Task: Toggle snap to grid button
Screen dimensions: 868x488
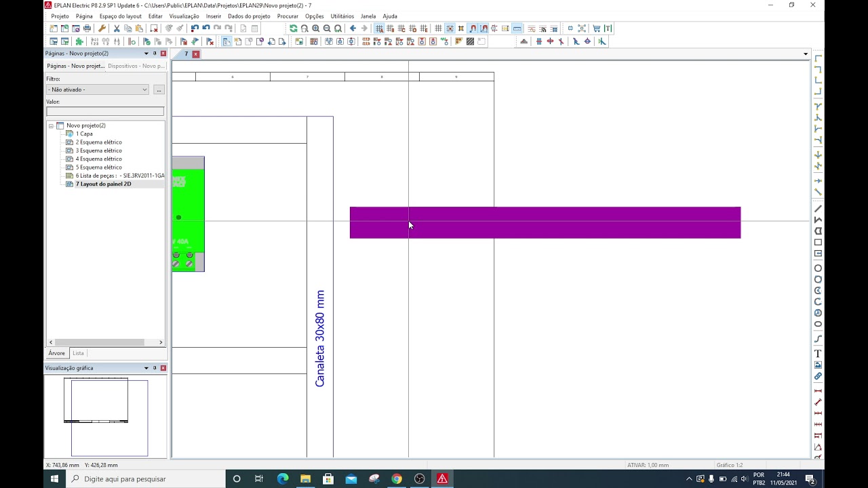Action: click(x=450, y=28)
